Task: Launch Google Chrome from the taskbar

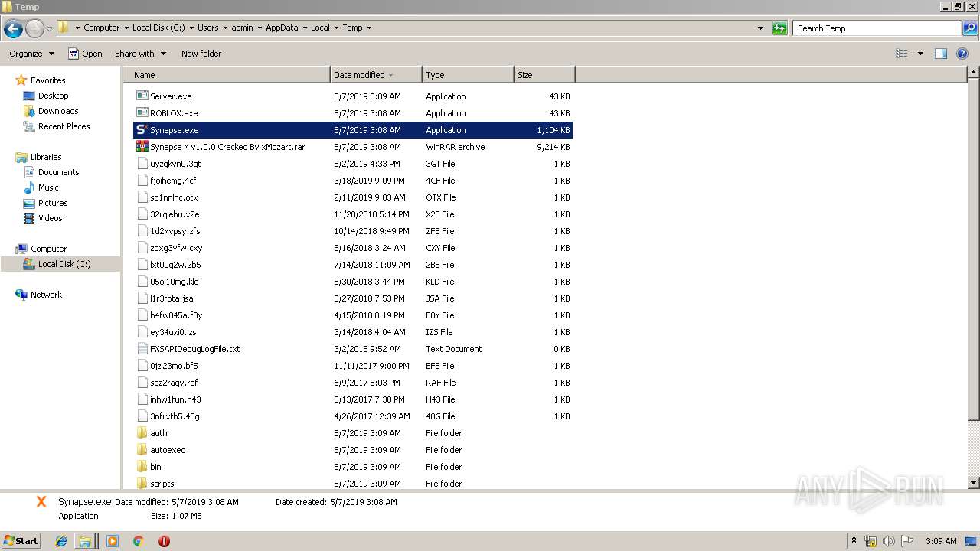Action: (x=138, y=541)
